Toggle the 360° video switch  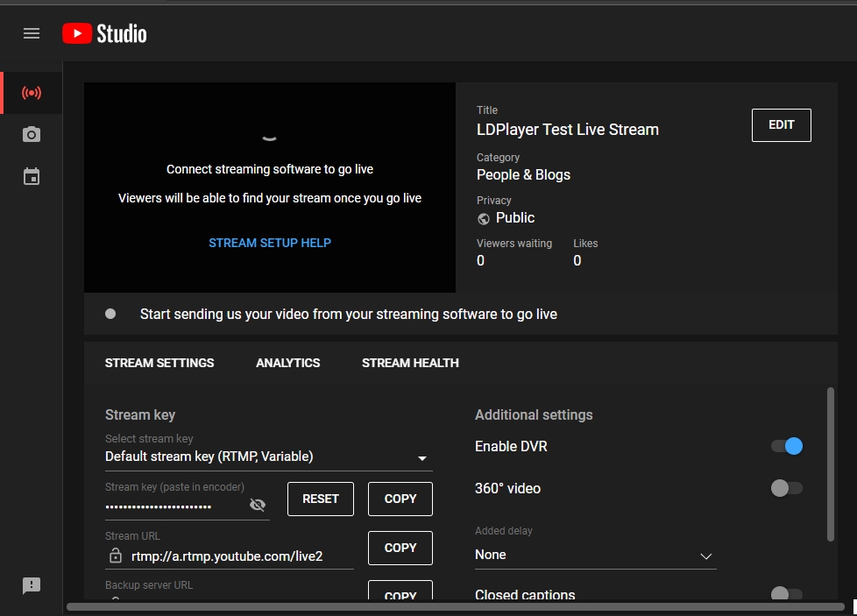pos(787,488)
